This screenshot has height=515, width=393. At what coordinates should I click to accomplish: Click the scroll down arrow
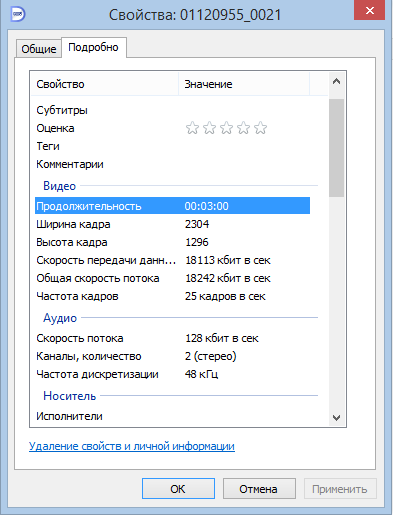pyautogui.click(x=336, y=417)
